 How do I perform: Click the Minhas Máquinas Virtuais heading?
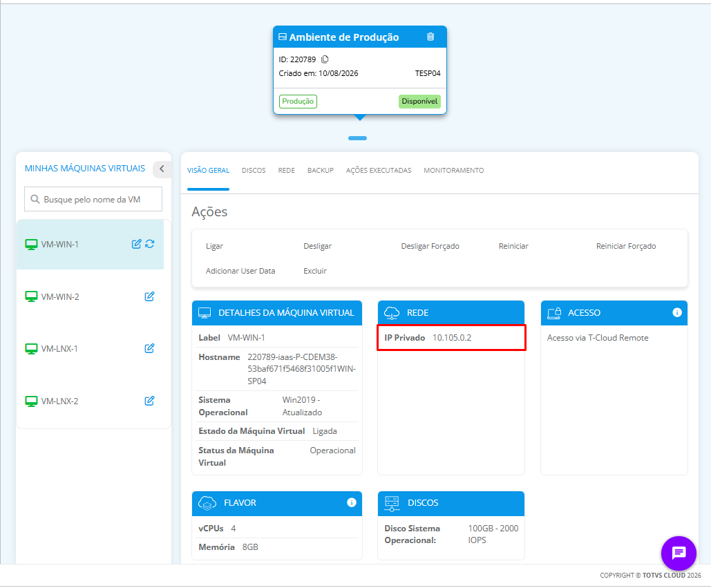tap(85, 168)
